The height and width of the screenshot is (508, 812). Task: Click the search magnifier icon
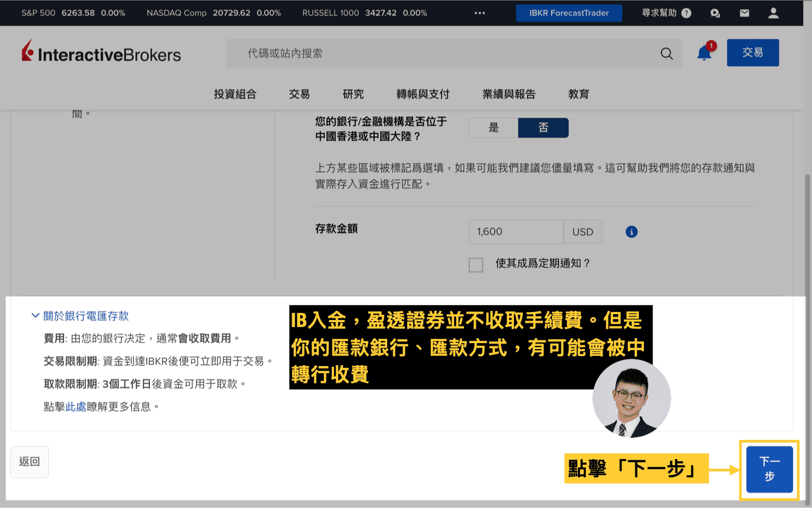coord(666,54)
